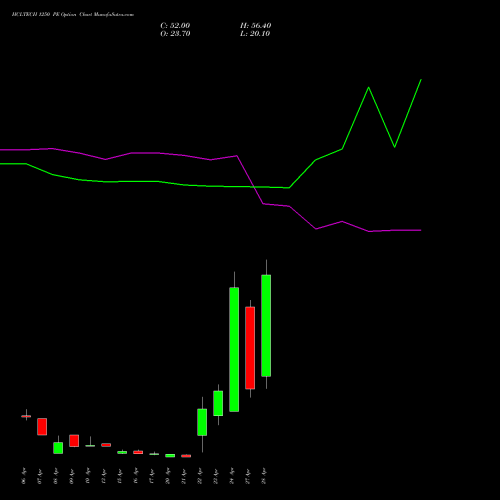500x500 pixels.
Task: Click the 22 Apr date axis label
Action: pos(200,476)
